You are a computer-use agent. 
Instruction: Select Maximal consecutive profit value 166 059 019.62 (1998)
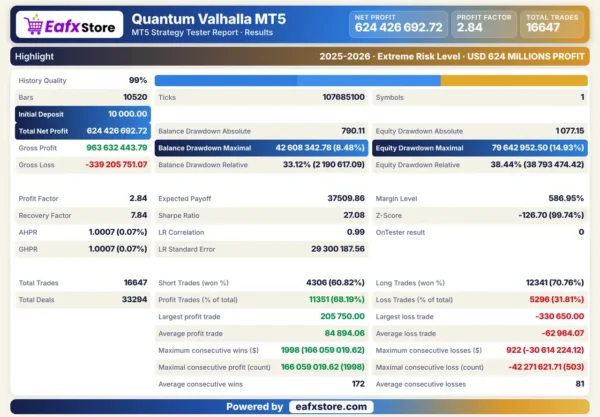coord(323,367)
